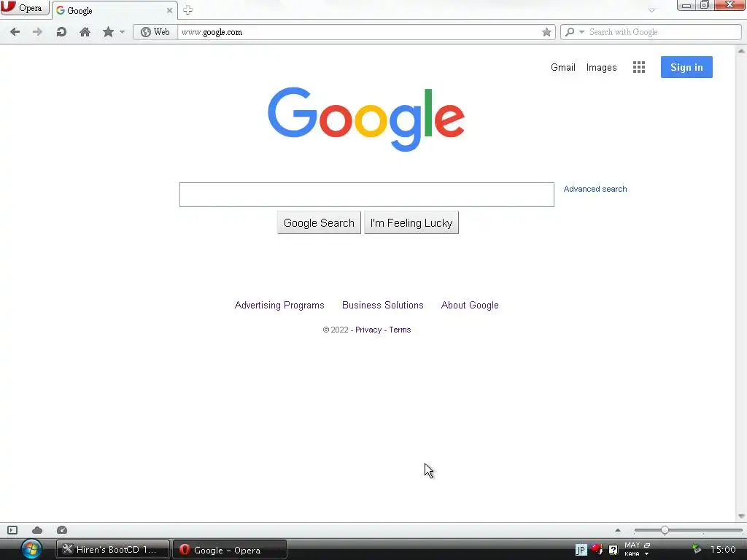Reload the current page
The height and width of the screenshot is (560, 747).
(x=61, y=32)
